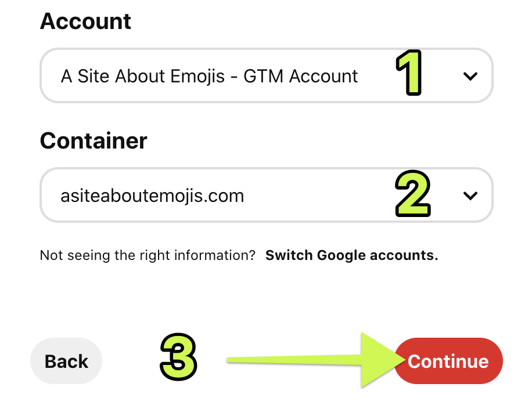Open the Account selection dropdown
The image size is (532, 405).
coord(266,76)
